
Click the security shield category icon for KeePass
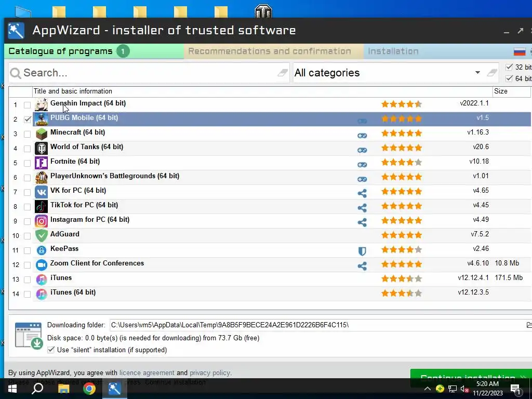tap(362, 251)
